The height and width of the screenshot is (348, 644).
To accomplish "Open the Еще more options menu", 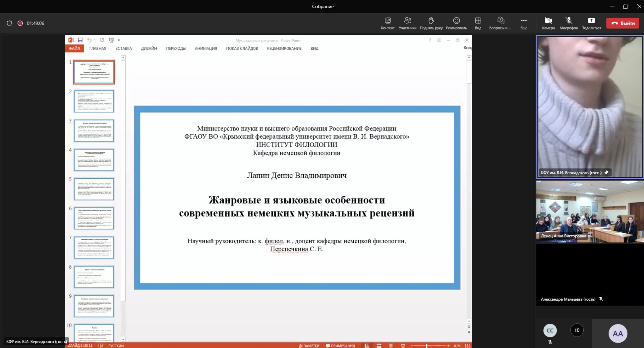I will [523, 23].
